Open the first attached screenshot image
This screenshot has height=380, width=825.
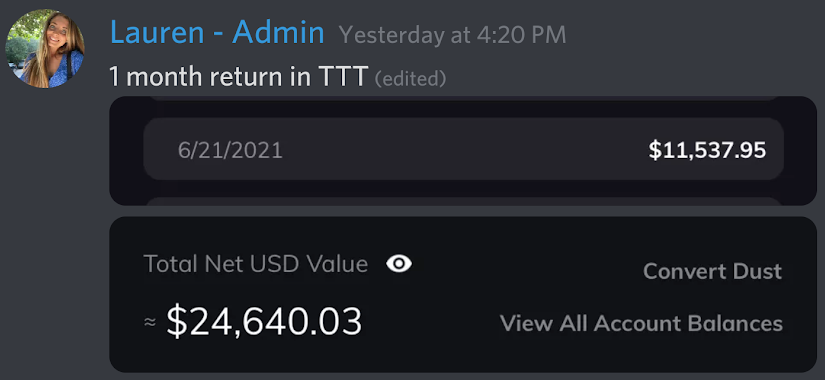[x=463, y=151]
